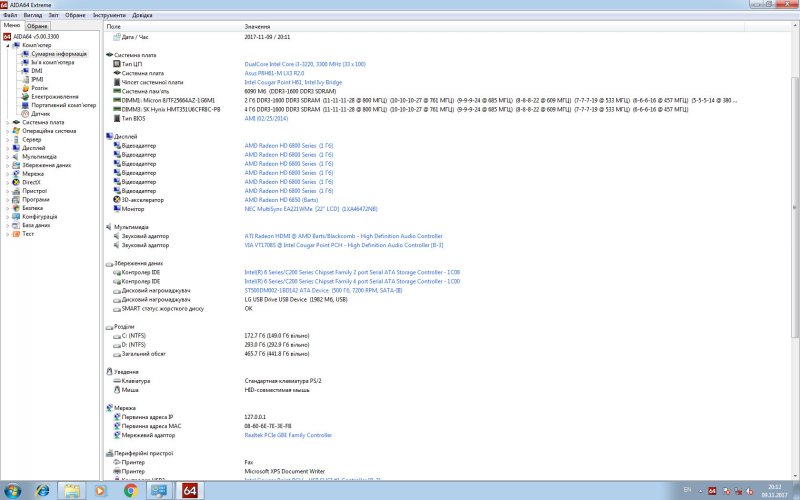Image resolution: width=800 pixels, height=500 pixels.
Task: Click the Тип ЦП processor icon
Action: click(117, 64)
